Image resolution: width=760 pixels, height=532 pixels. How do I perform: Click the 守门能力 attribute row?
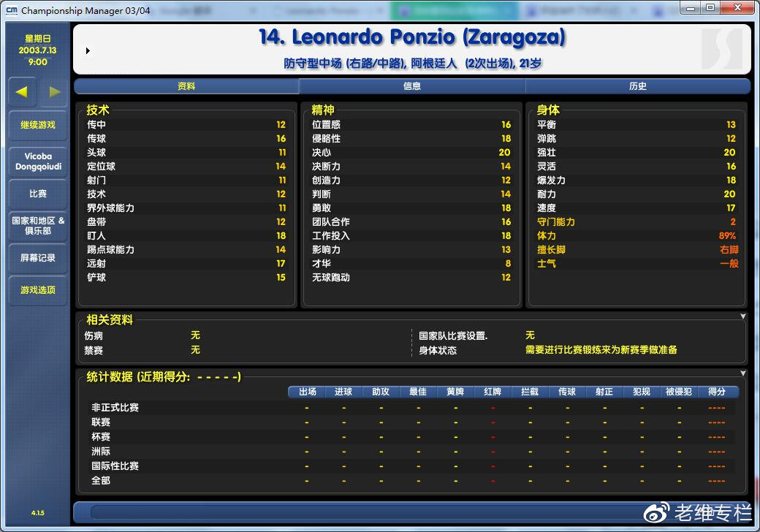coord(636,222)
